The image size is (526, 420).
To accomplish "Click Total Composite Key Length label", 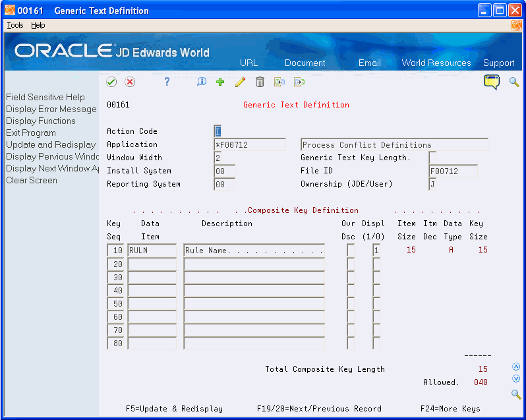I will pyautogui.click(x=325, y=369).
